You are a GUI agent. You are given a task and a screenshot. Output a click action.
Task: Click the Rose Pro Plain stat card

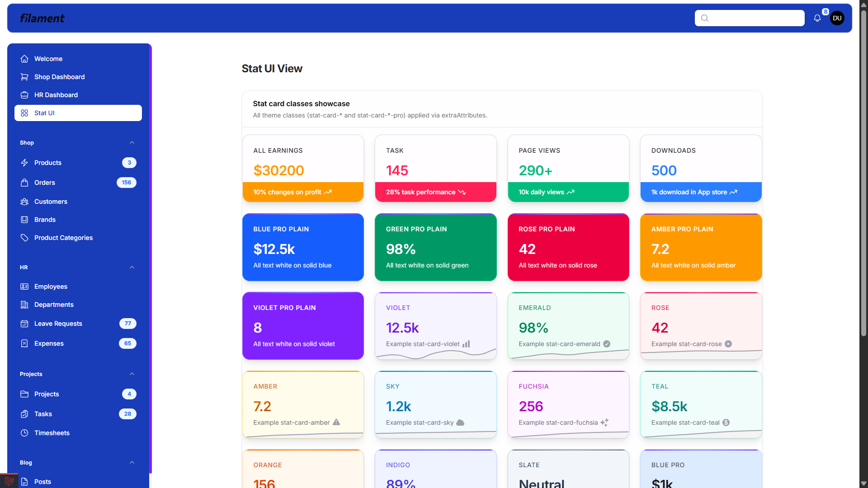point(568,247)
